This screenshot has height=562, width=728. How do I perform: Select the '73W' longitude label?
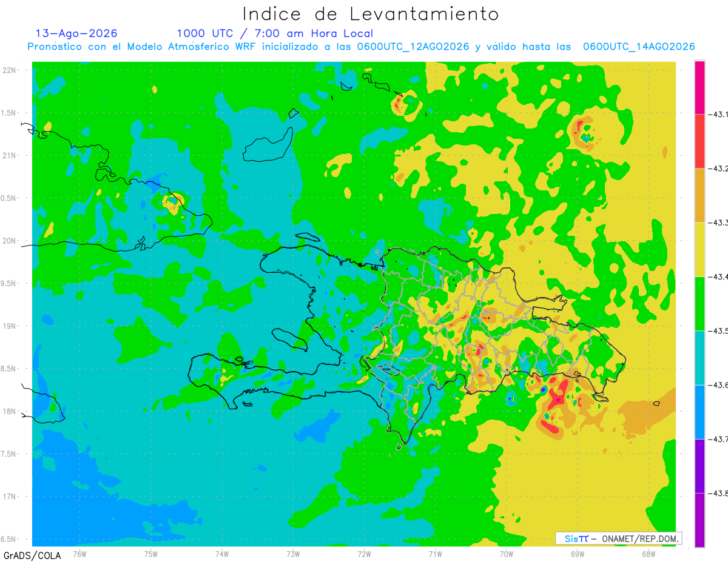pyautogui.click(x=293, y=554)
